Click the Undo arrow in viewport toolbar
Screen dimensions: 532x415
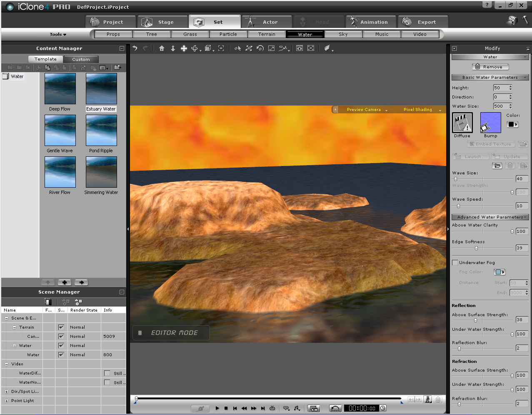[x=135, y=48]
